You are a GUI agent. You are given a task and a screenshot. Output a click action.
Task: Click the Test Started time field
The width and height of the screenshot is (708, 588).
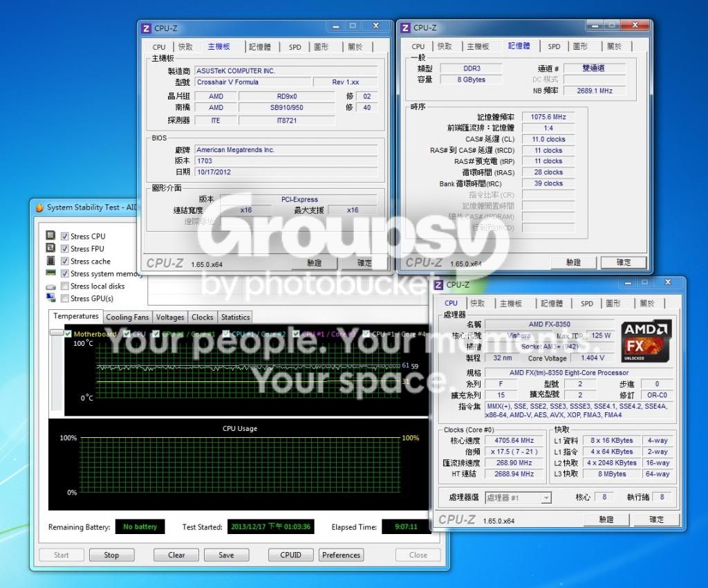click(x=270, y=526)
